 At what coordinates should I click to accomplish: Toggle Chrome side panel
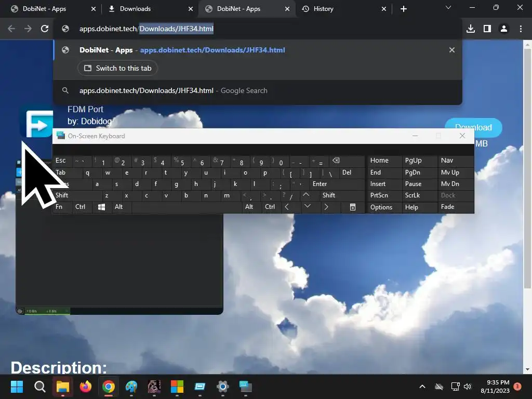coord(487,29)
